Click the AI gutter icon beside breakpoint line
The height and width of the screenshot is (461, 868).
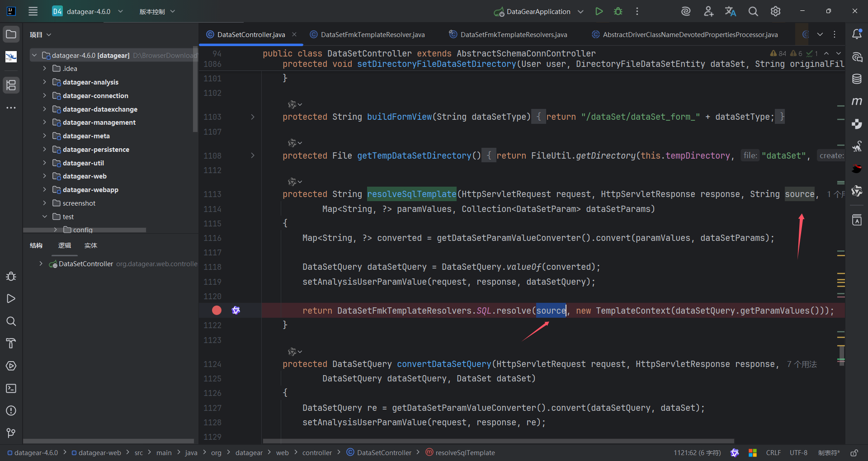(x=236, y=310)
